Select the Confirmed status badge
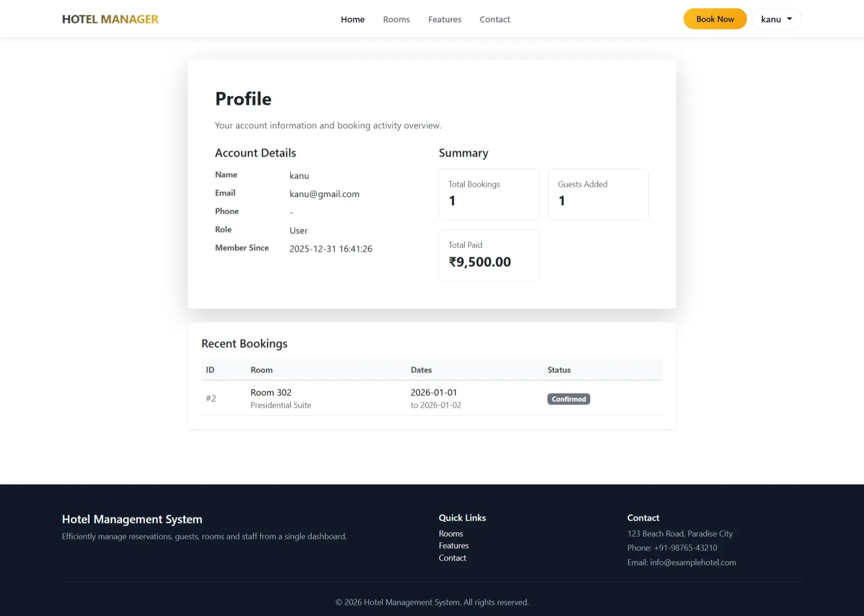The image size is (864, 616). click(568, 399)
